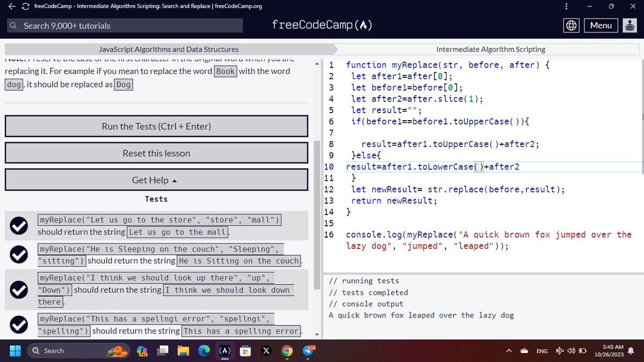
Task: Expand the Get Help dropdown
Action: pyautogui.click(x=156, y=180)
